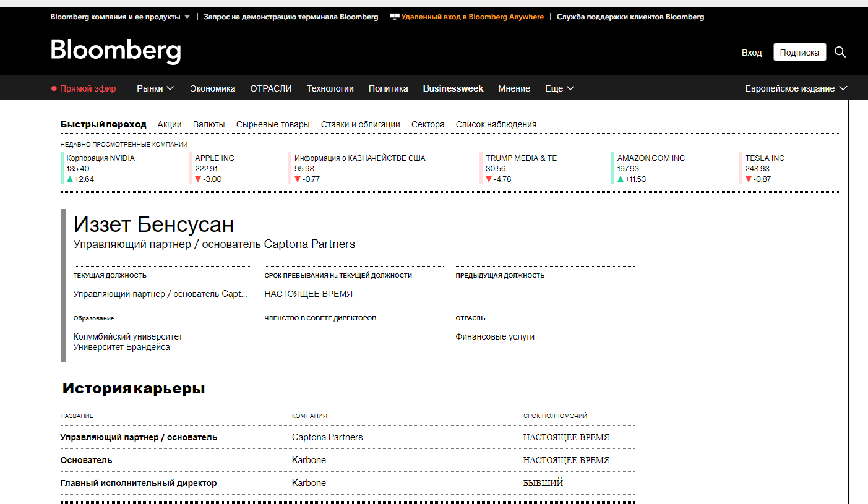868x504 pixels.
Task: Open TESLA INC ticker
Action: [x=765, y=158]
